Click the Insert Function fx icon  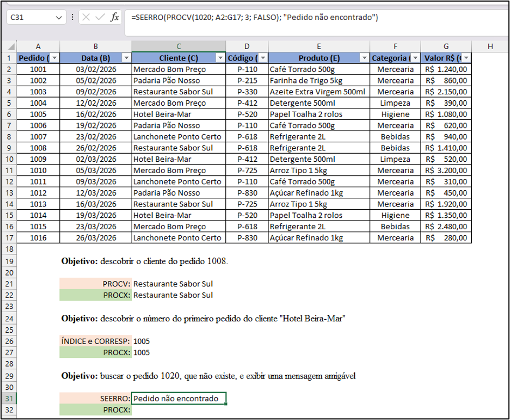(x=114, y=17)
